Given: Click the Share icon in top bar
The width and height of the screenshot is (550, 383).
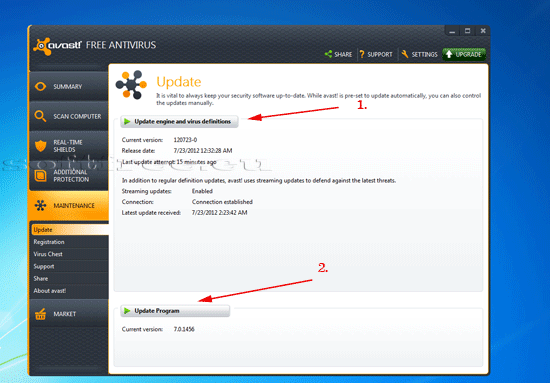Looking at the screenshot, I should point(328,54).
